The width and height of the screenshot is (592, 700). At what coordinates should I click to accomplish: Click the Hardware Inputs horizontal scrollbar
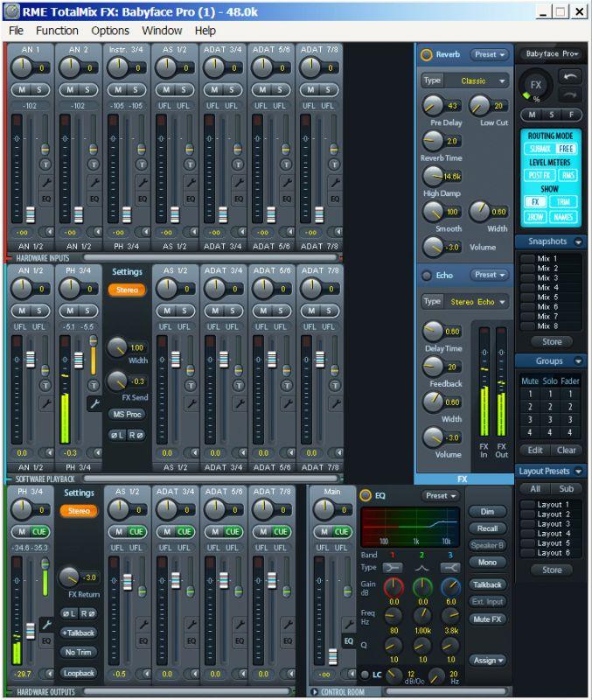(x=211, y=257)
